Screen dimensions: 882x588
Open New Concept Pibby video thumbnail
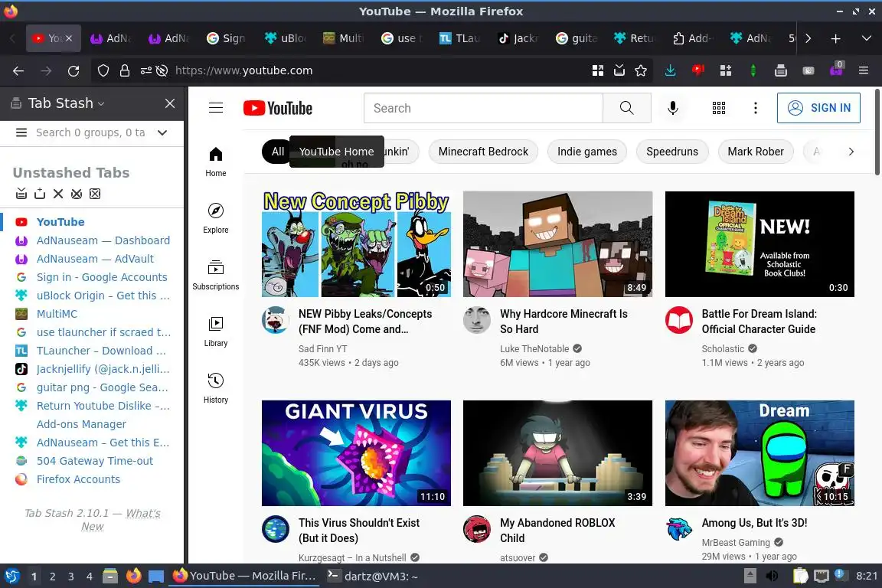pos(356,244)
